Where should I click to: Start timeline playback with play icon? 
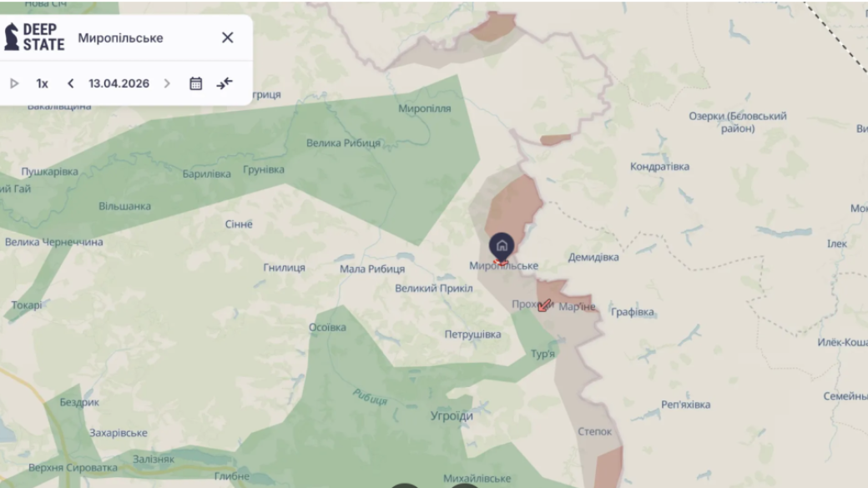[14, 83]
